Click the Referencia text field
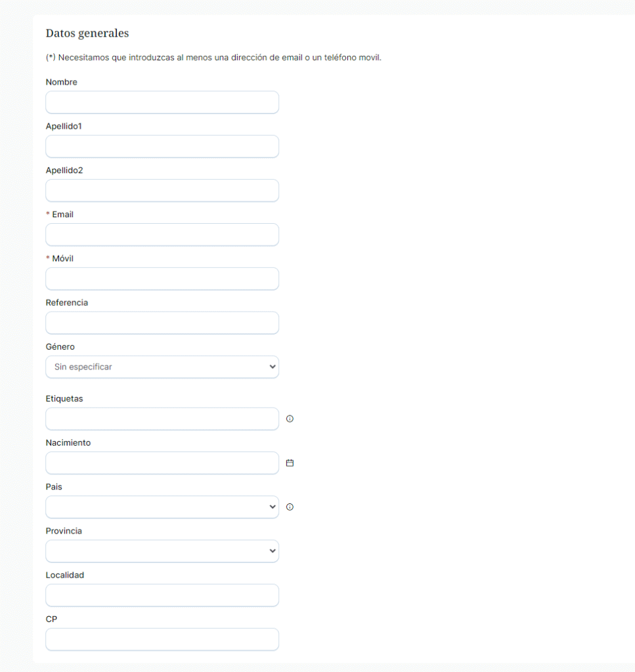 coord(162,322)
